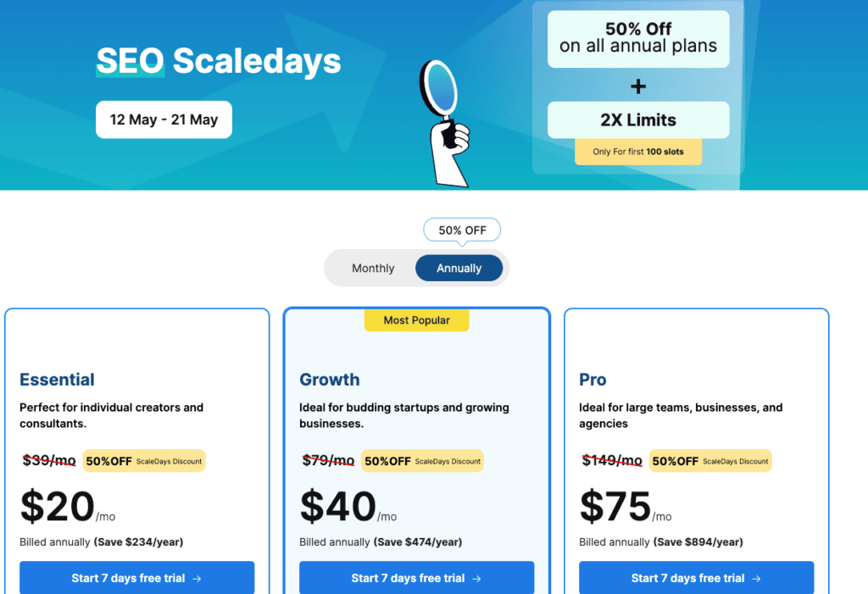The width and height of the screenshot is (868, 594).
Task: Click the 50% OFF tooltip bubble
Action: 462,230
